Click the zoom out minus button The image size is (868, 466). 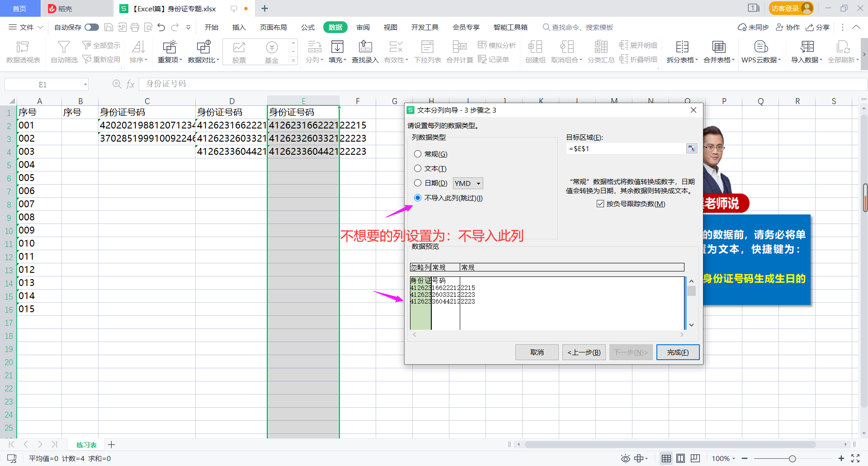tap(745, 458)
